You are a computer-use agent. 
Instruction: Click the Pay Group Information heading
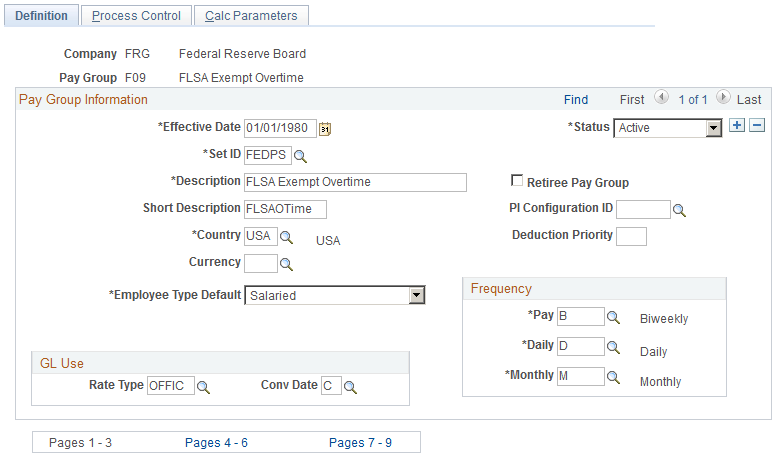83,99
